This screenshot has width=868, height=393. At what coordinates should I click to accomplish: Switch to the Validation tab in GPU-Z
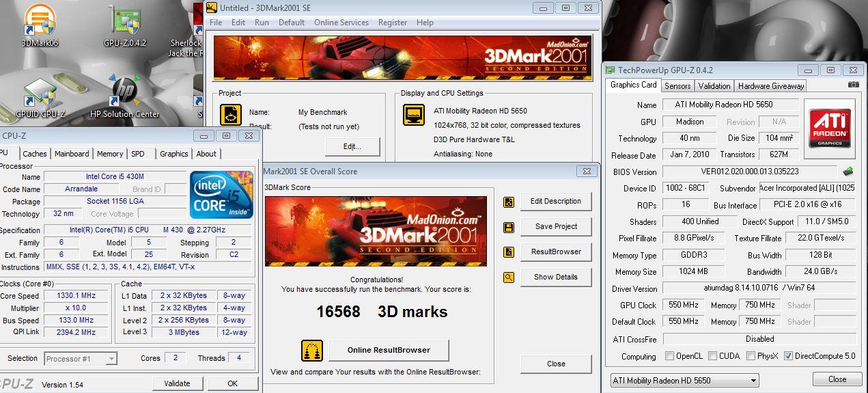point(714,86)
